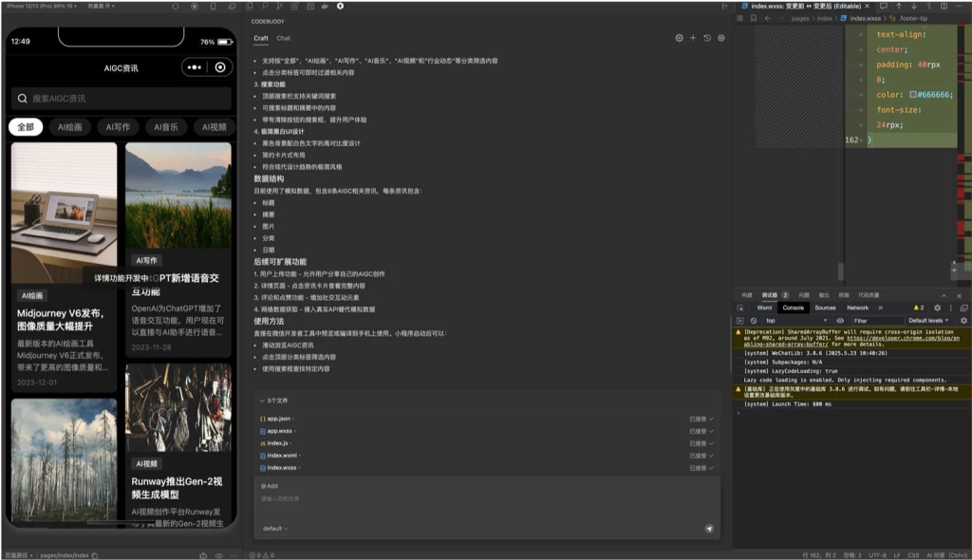Collapse the debugger panel with up chevron
The width and height of the screenshot is (972, 560).
944,295
